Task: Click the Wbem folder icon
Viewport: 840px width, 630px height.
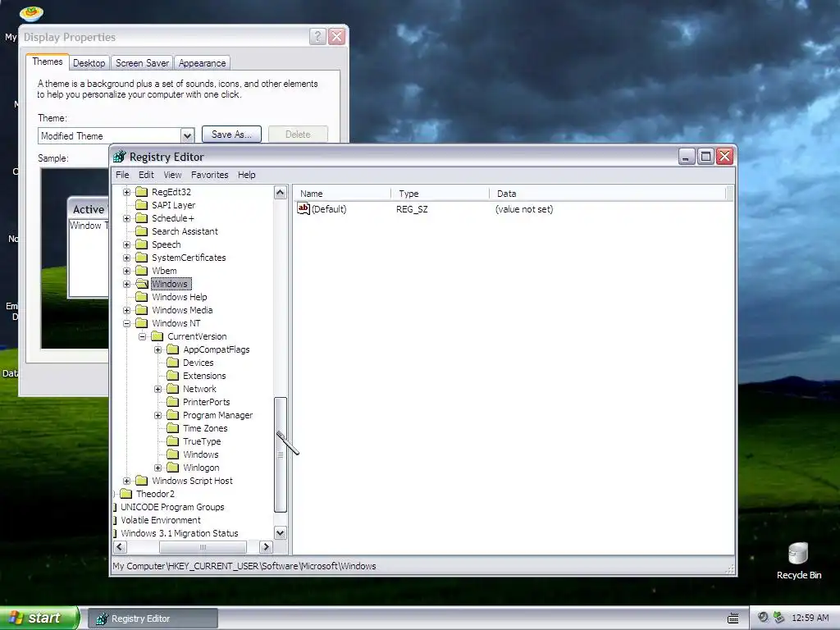Action: (141, 271)
